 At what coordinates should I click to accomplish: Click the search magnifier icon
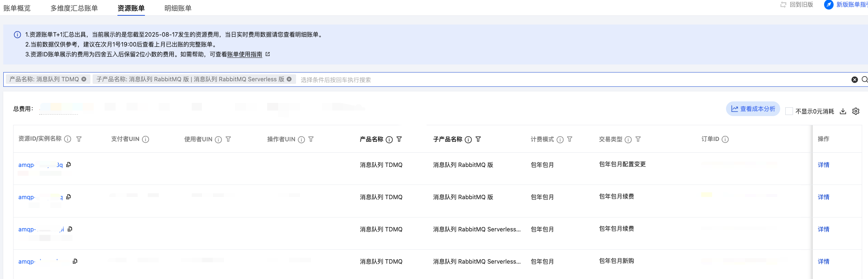point(864,79)
